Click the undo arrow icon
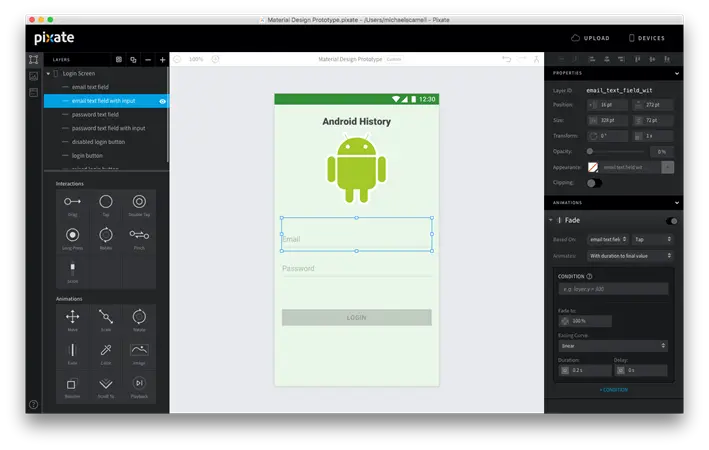Viewport: 709px width, 450px height. pos(506,59)
